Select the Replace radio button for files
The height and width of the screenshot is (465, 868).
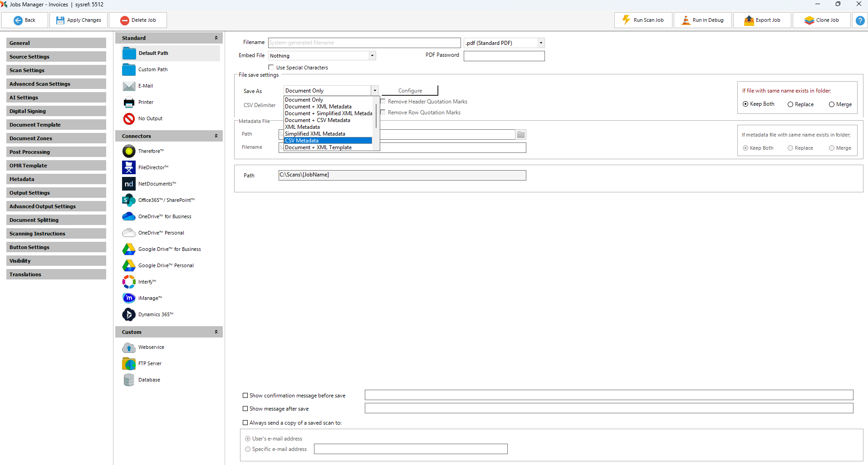point(790,104)
